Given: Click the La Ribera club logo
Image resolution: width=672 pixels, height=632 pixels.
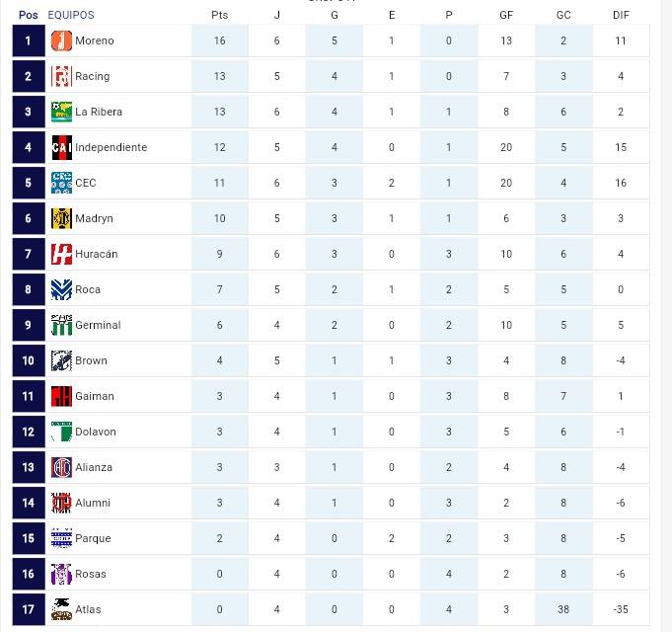Looking at the screenshot, I should tap(61, 112).
